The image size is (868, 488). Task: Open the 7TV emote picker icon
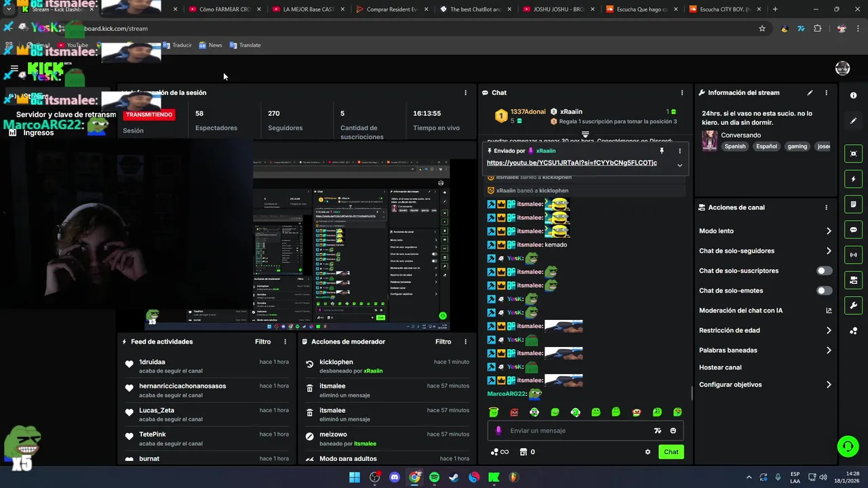657,430
